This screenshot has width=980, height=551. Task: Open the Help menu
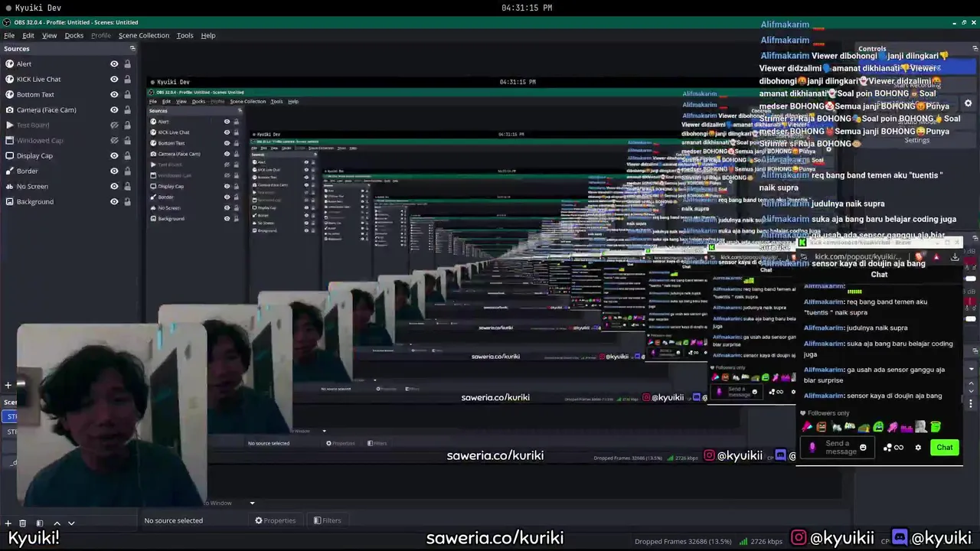click(208, 35)
